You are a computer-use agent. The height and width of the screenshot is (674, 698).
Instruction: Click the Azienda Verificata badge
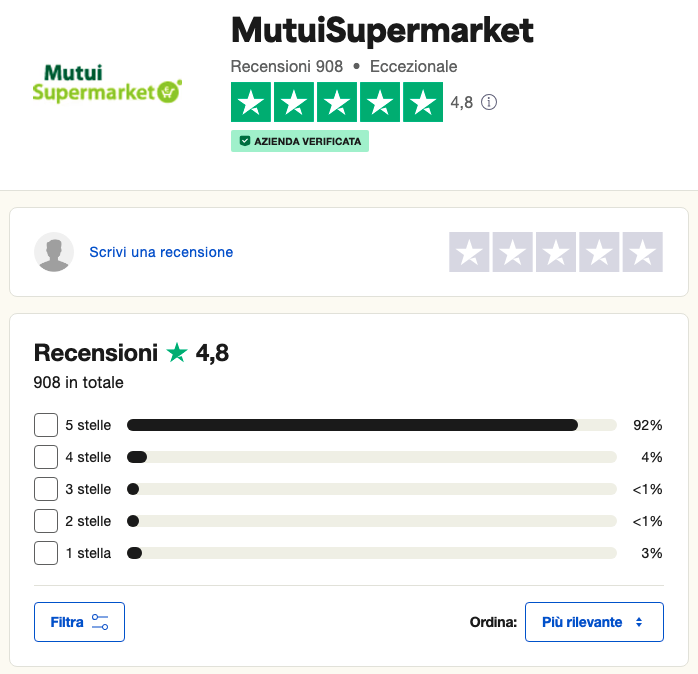click(x=300, y=141)
